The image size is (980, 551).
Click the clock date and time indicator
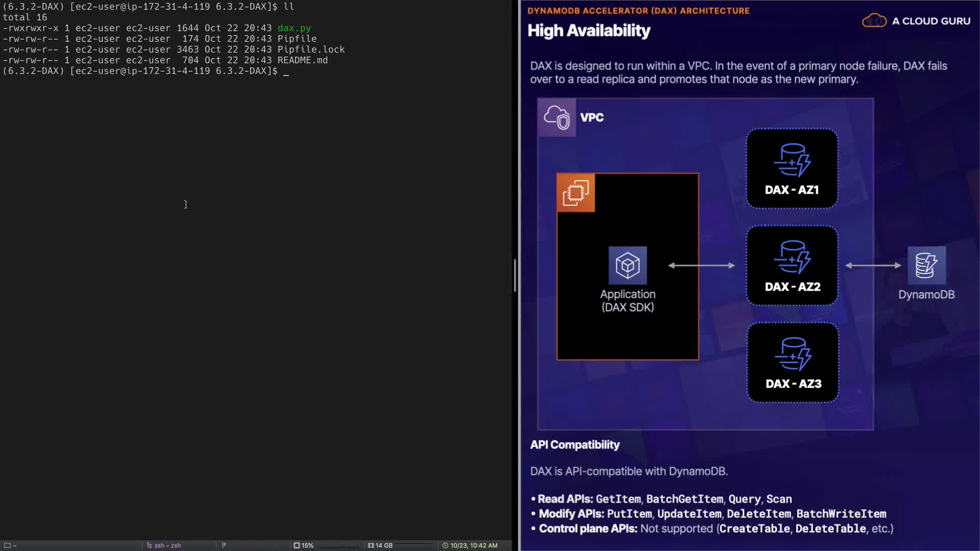470,545
